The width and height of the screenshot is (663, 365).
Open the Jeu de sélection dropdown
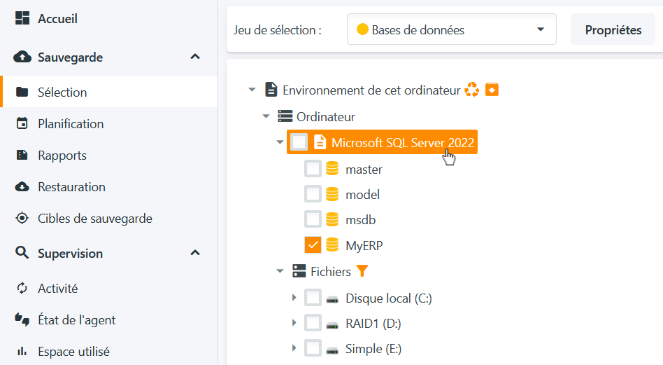tap(452, 29)
